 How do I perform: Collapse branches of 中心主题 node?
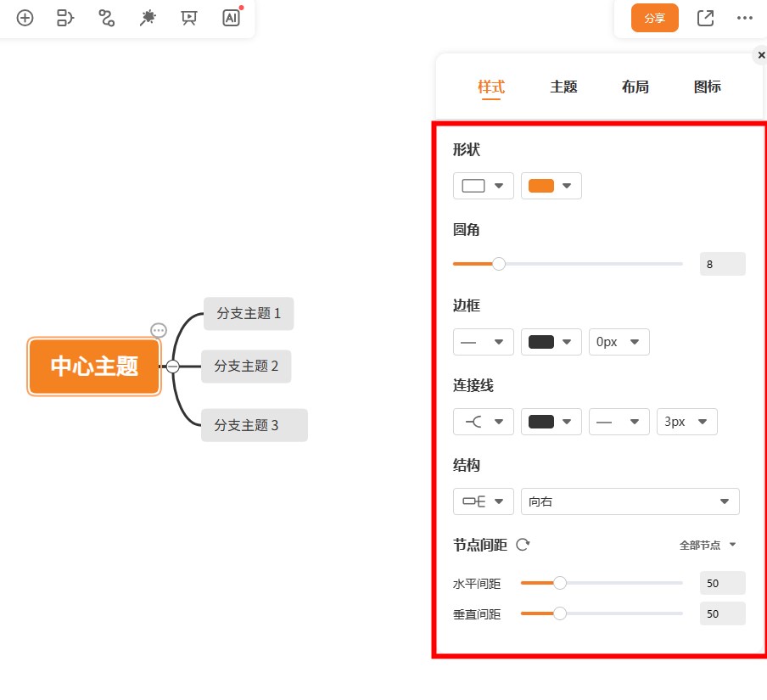point(173,367)
